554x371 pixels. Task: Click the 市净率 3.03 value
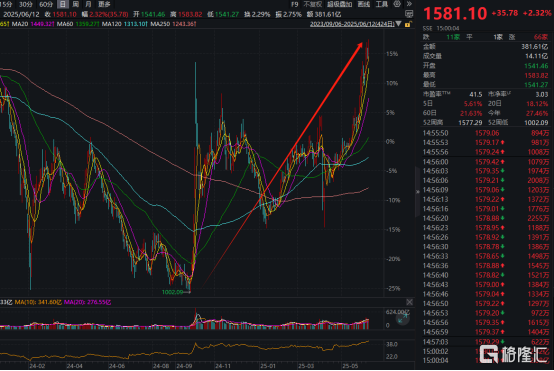(542, 94)
